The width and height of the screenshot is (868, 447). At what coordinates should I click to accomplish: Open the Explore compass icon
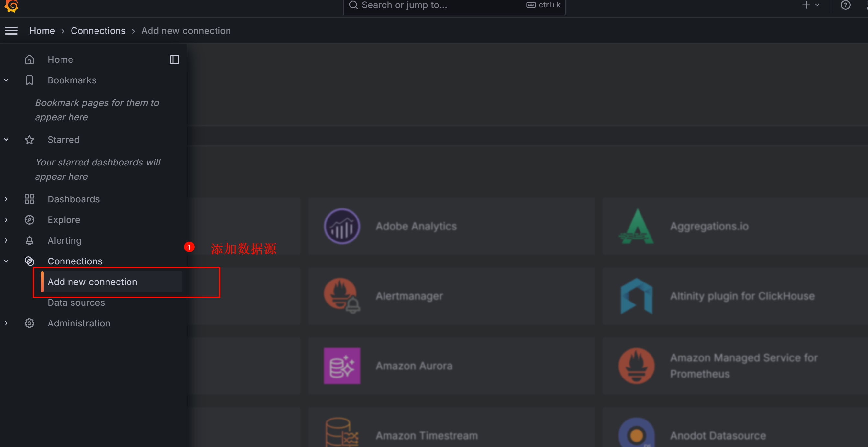point(29,220)
